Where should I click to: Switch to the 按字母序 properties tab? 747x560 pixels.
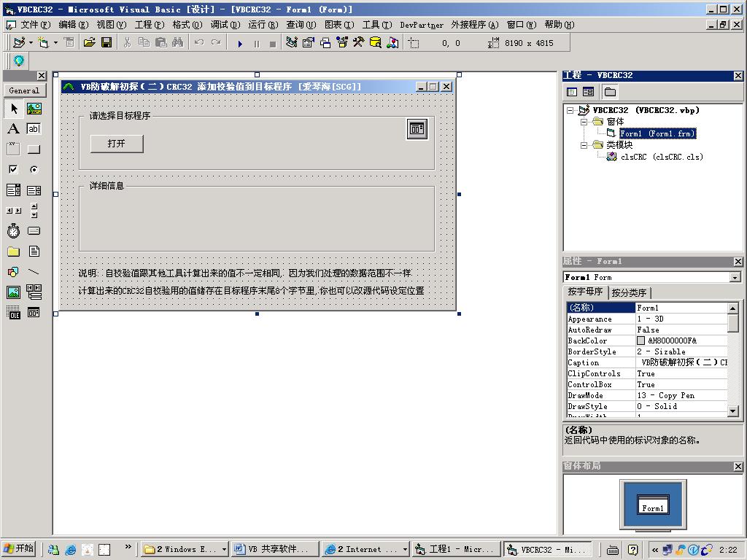[x=586, y=292]
